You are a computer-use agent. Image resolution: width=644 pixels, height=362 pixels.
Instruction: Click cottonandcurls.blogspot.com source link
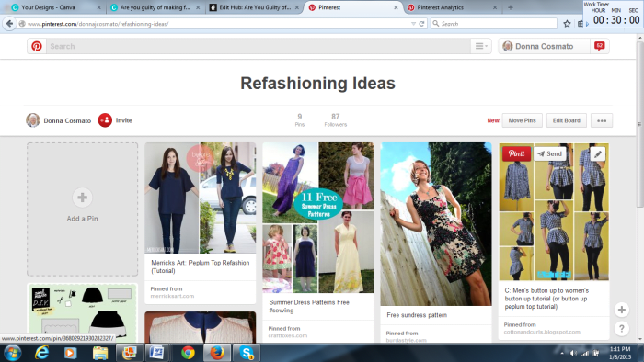542,332
